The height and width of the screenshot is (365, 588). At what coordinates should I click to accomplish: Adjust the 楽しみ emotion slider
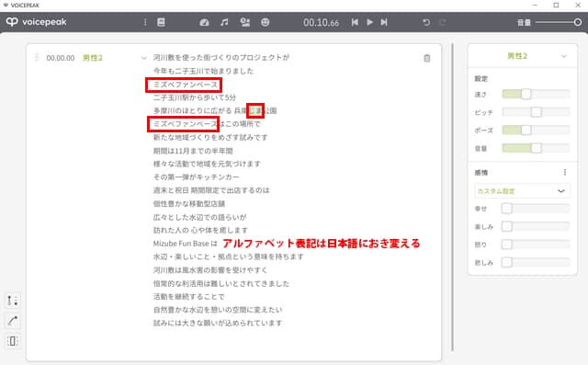pos(536,226)
